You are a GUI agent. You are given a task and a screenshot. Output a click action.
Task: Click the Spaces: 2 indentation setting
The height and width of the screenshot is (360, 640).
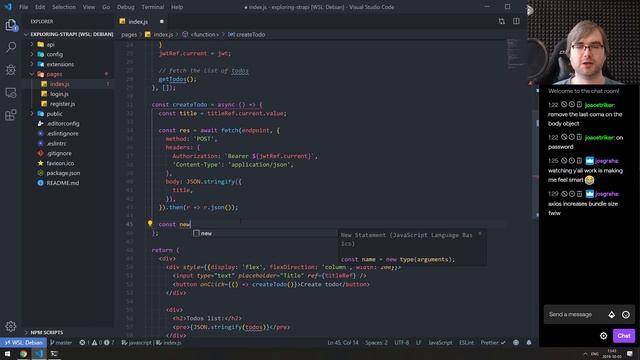[376, 342]
